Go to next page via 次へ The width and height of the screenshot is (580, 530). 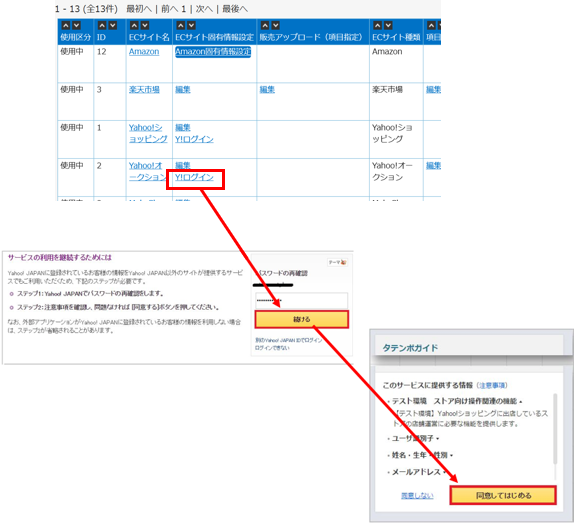coord(204,9)
